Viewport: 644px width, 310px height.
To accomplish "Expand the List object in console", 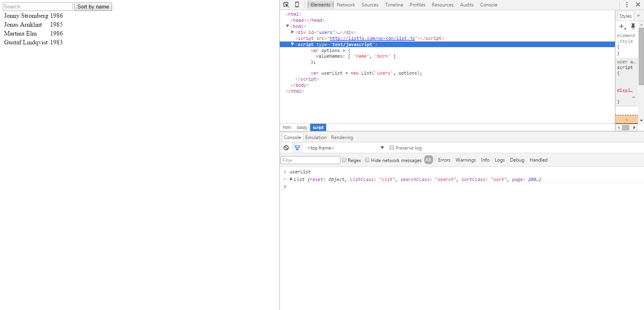I will click(x=291, y=179).
